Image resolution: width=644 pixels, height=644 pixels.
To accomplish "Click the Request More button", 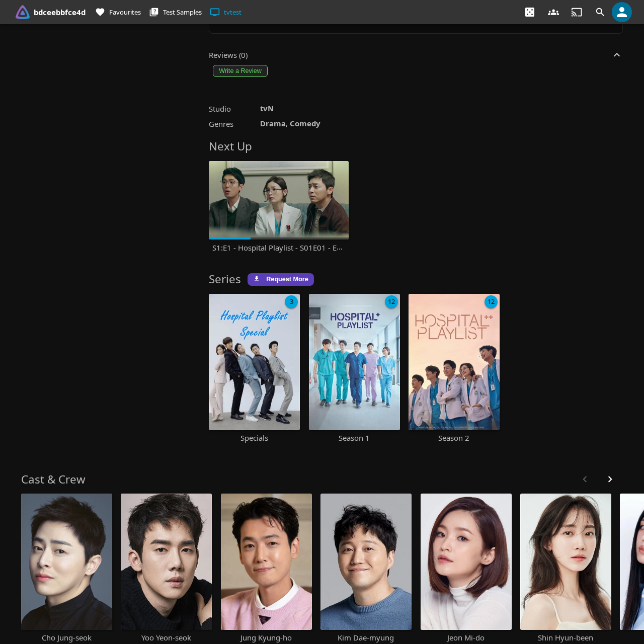I will click(281, 279).
